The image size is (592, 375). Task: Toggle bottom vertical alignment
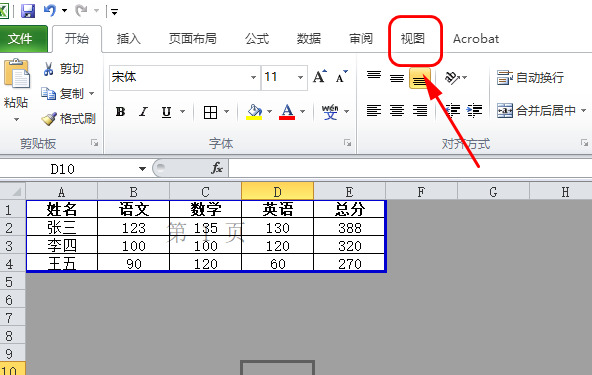click(419, 77)
